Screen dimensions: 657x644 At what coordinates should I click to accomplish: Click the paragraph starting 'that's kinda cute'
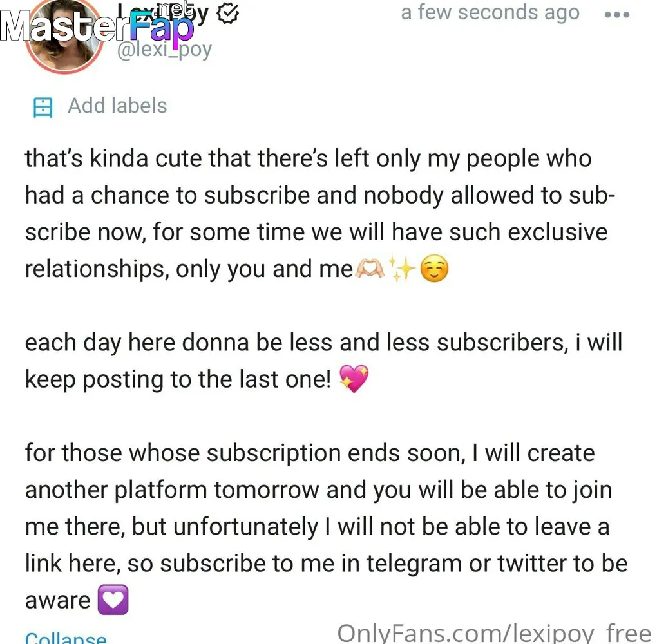pos(320,214)
